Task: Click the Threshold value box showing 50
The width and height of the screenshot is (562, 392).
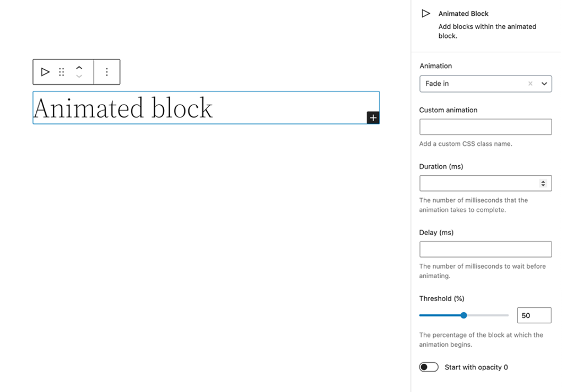Action: 533,315
